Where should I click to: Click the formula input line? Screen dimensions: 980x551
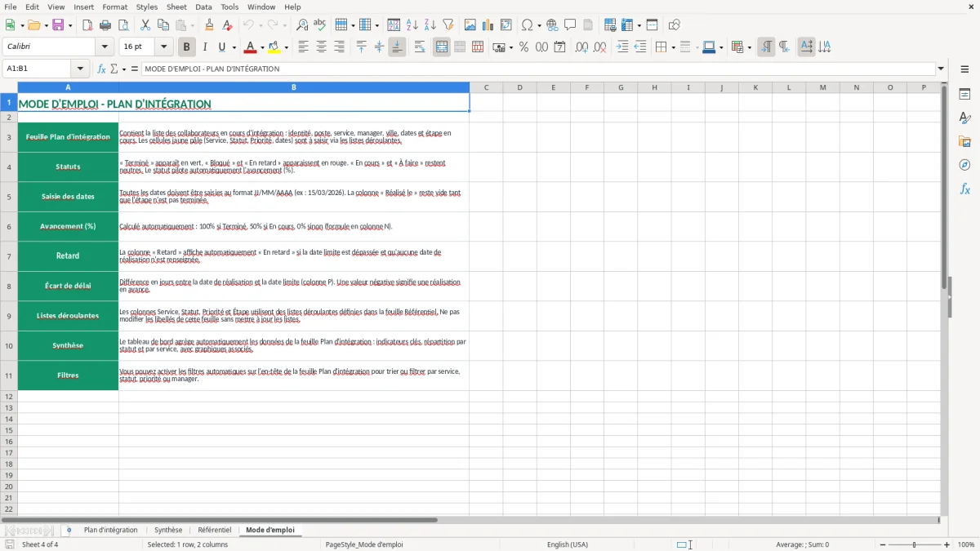click(537, 69)
